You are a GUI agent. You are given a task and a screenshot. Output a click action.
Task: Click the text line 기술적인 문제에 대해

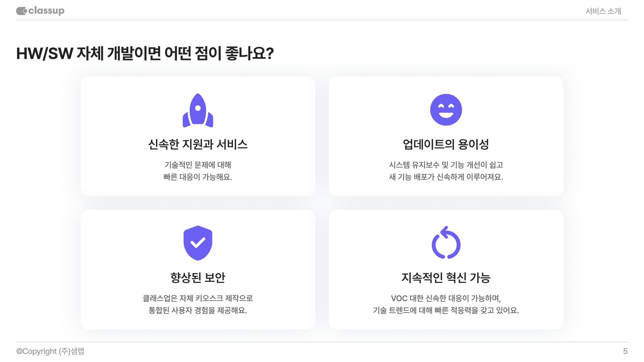tap(198, 165)
